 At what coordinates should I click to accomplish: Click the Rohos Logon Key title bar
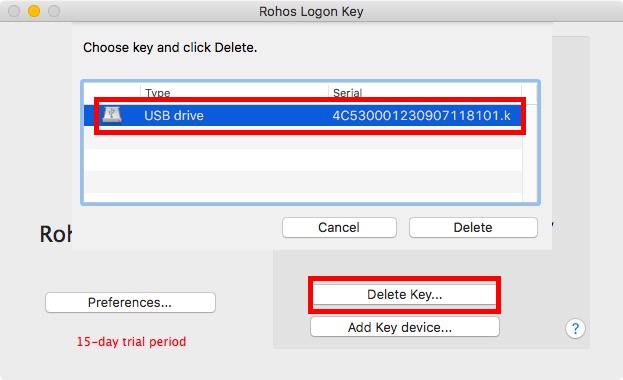[x=311, y=11]
